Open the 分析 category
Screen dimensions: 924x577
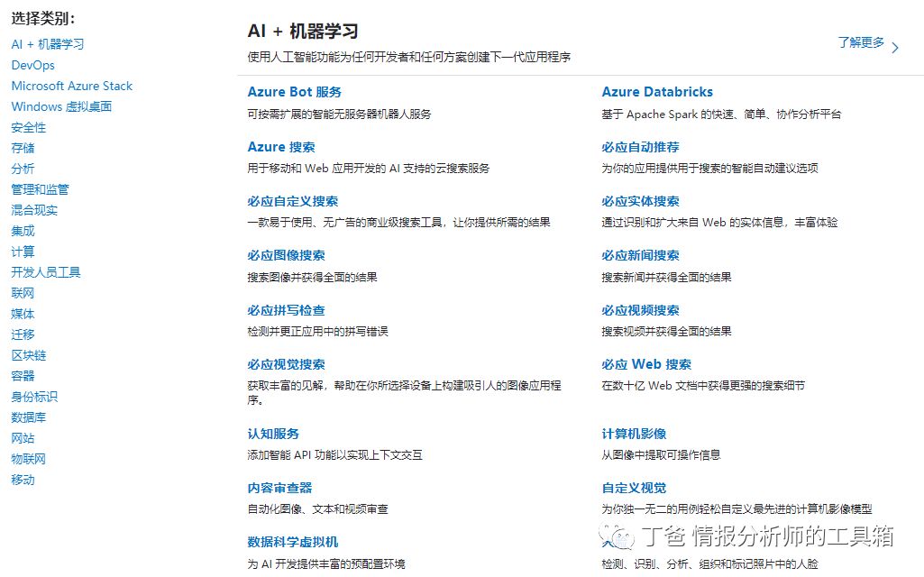tap(23, 169)
